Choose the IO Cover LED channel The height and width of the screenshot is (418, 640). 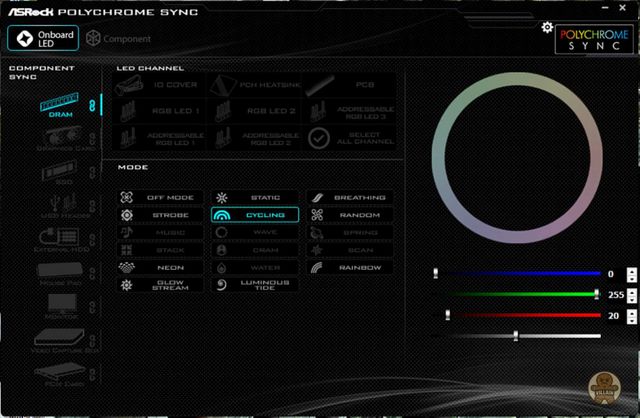point(161,85)
